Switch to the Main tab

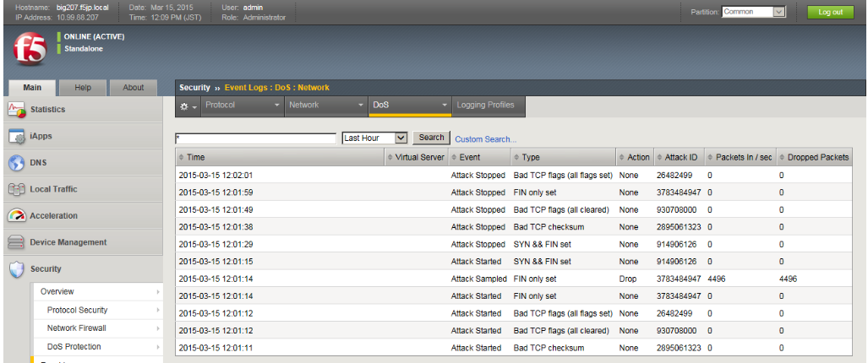click(32, 88)
